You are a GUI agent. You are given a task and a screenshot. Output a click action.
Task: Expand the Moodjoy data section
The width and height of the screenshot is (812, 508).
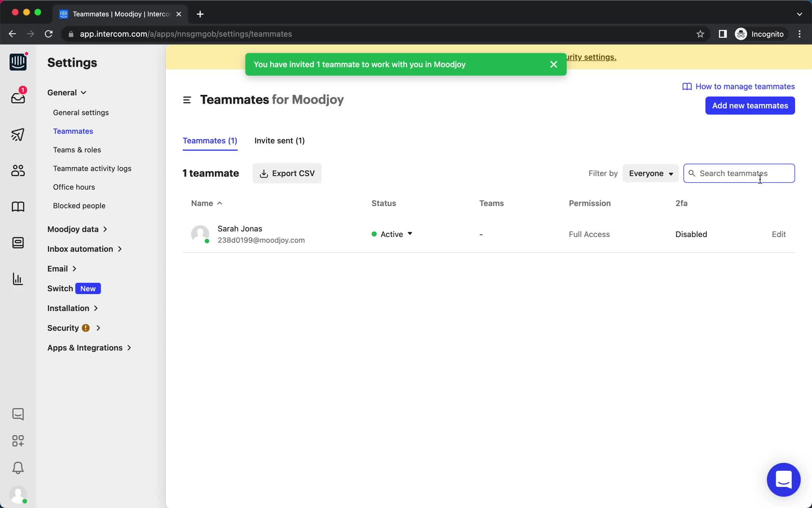(x=73, y=229)
